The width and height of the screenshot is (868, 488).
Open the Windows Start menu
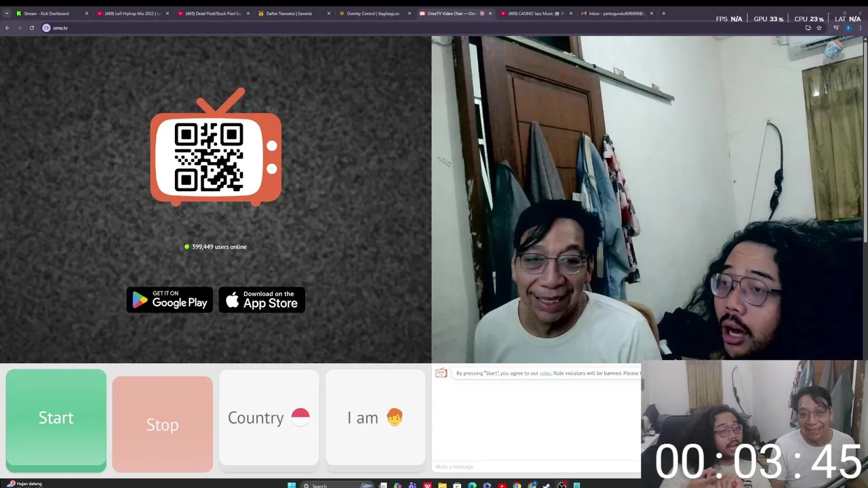(x=292, y=485)
